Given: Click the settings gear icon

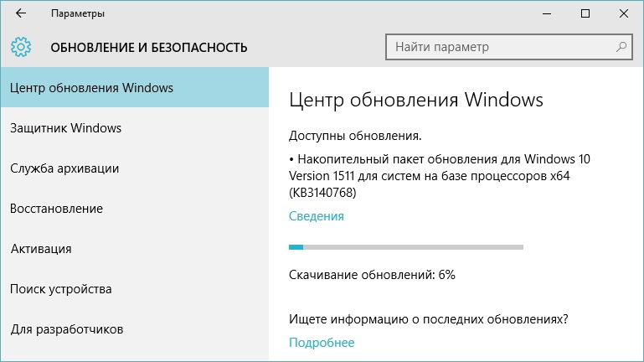Looking at the screenshot, I should pyautogui.click(x=21, y=47).
